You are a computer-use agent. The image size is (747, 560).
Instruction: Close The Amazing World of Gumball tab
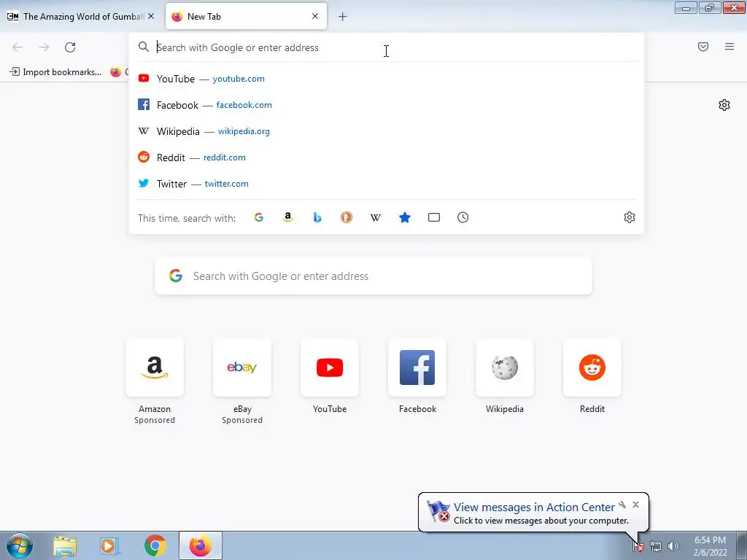coord(151,16)
